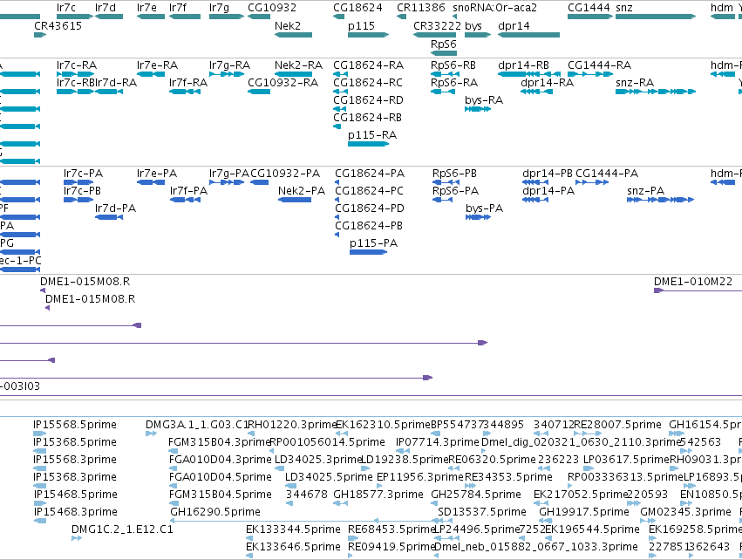Open the Nek2-PA protein label
Screen dimensions: 742x560
[x=302, y=191]
